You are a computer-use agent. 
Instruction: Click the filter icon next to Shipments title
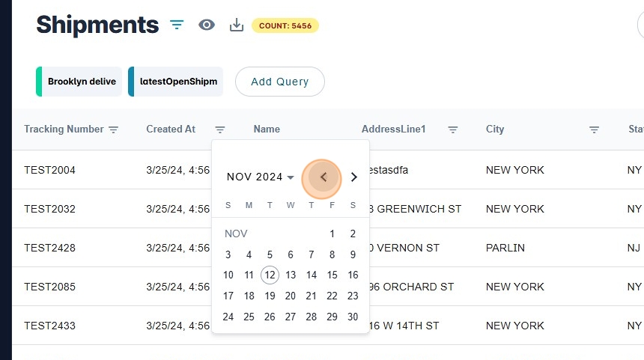coord(177,25)
